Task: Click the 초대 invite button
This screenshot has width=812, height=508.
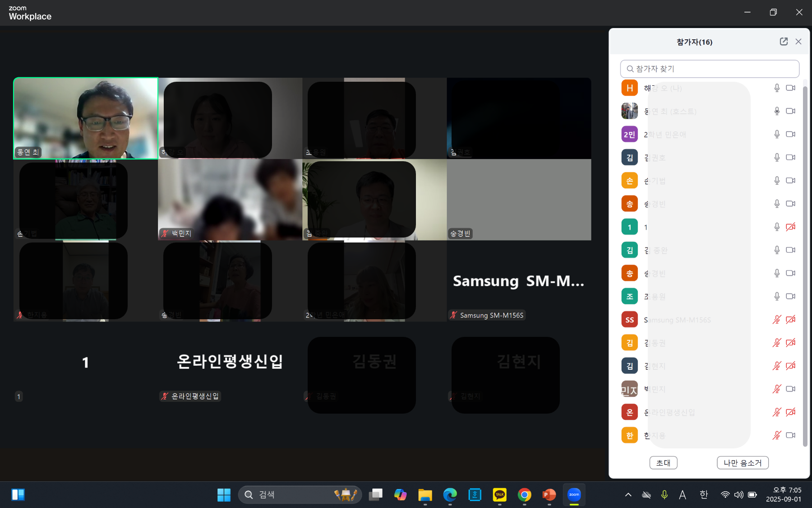Action: 663,463
